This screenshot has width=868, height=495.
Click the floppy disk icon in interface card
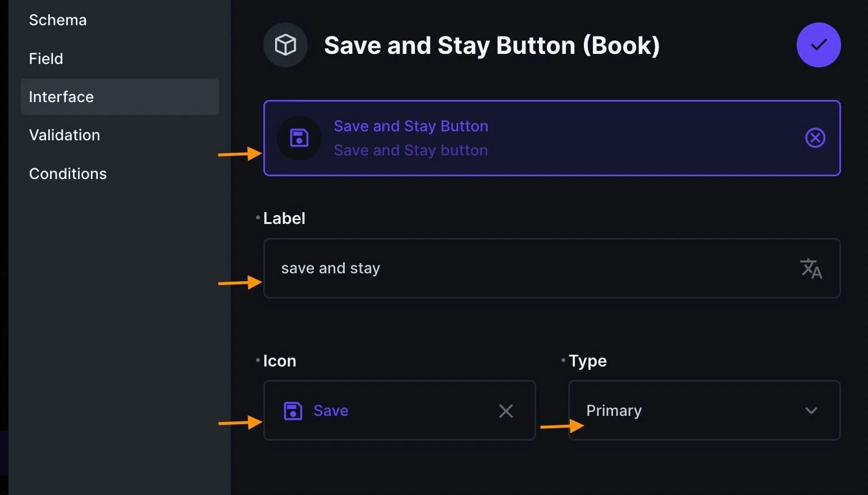pyautogui.click(x=299, y=138)
